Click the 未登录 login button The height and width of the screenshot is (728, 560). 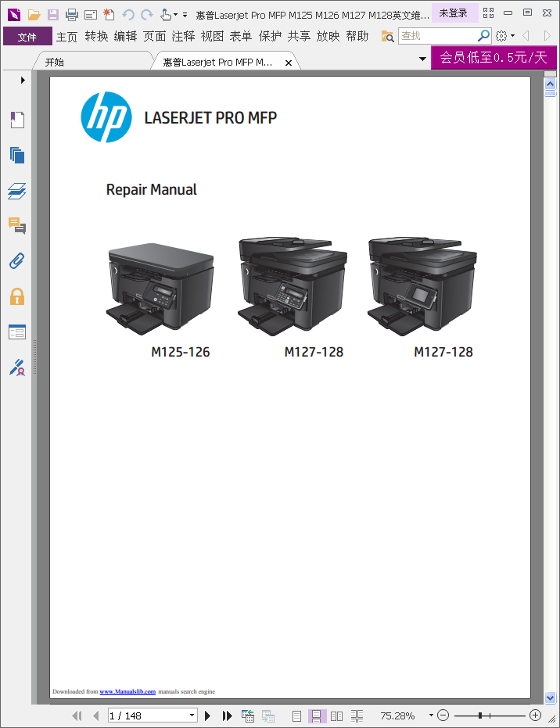point(454,13)
